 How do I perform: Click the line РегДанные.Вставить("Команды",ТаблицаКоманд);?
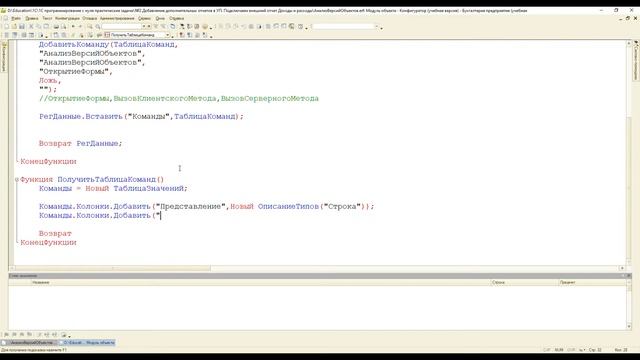[141, 117]
